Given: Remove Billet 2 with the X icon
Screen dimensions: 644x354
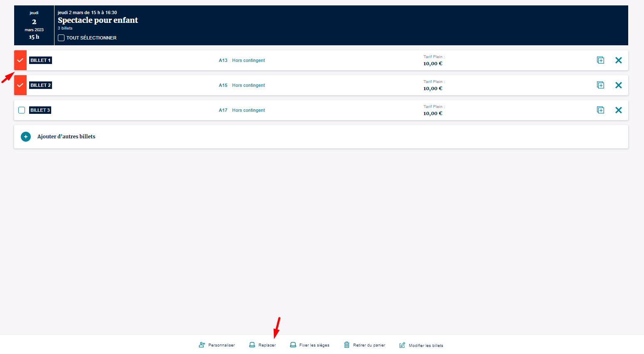Looking at the screenshot, I should click(x=618, y=85).
